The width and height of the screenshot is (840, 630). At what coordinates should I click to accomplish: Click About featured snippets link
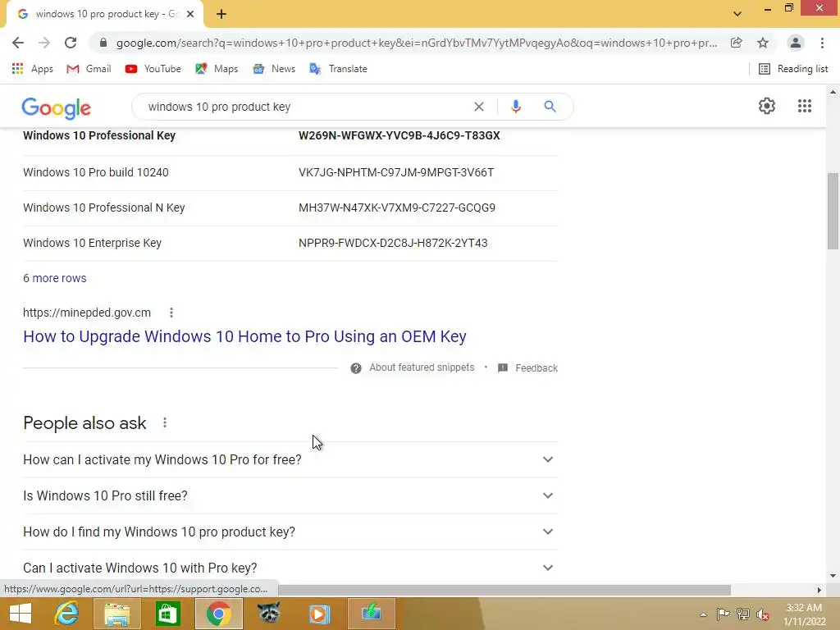[422, 367]
